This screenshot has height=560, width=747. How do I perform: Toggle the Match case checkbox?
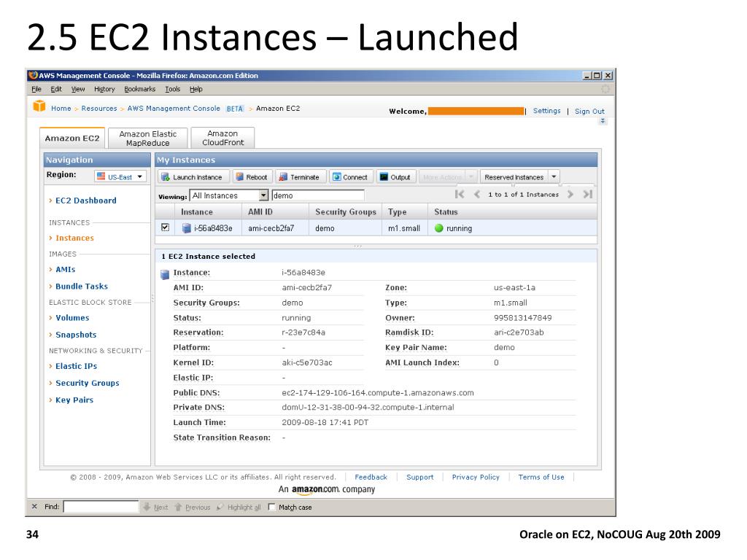[272, 507]
